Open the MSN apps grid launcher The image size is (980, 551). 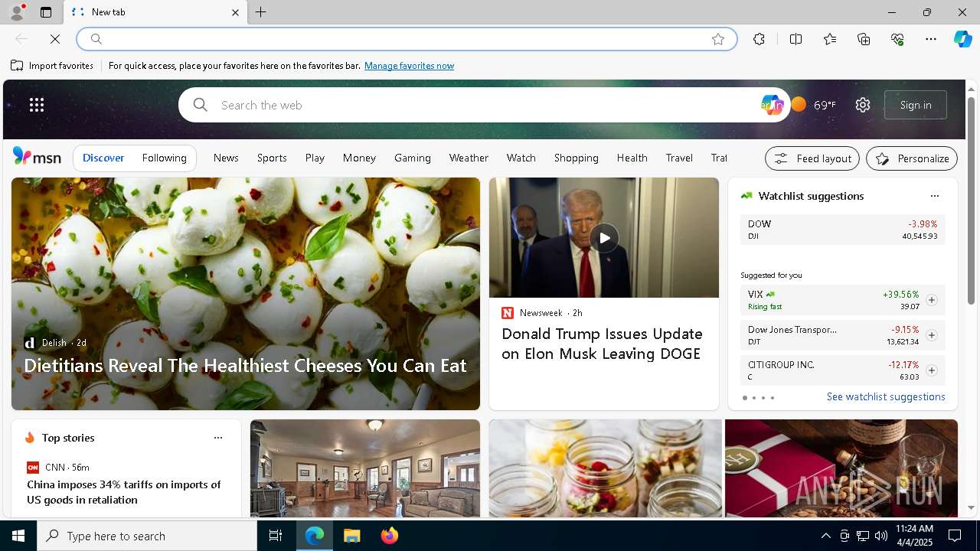37,105
